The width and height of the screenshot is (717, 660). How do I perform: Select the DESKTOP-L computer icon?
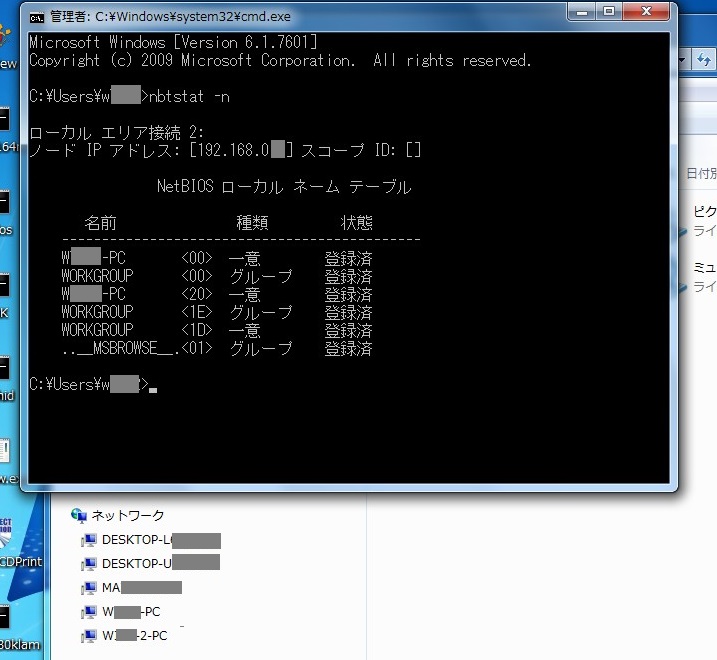coord(89,541)
